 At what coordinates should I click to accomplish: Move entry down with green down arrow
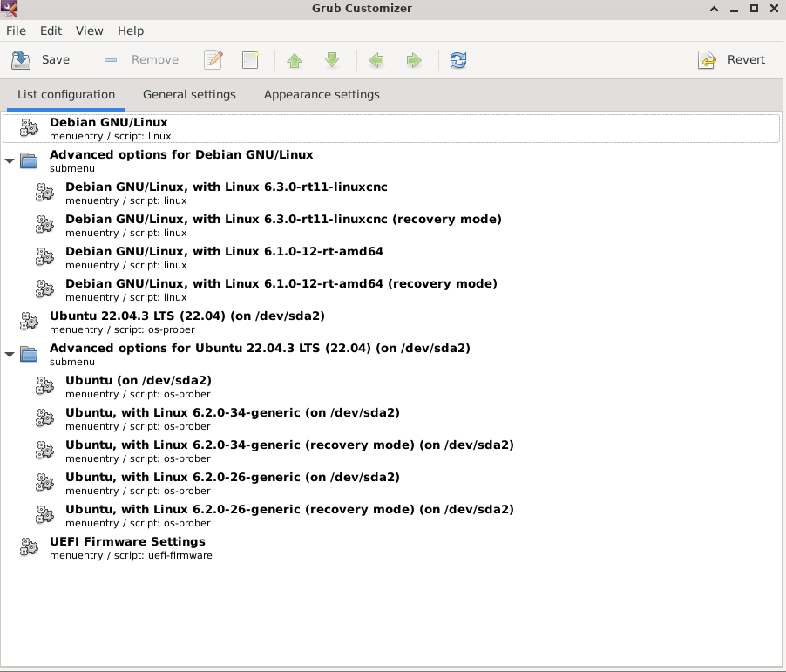[332, 60]
